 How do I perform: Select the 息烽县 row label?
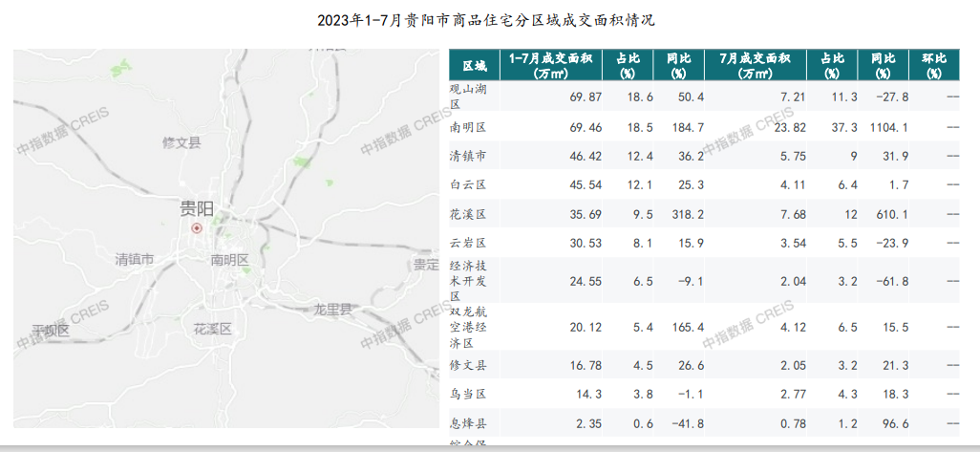pos(468,423)
